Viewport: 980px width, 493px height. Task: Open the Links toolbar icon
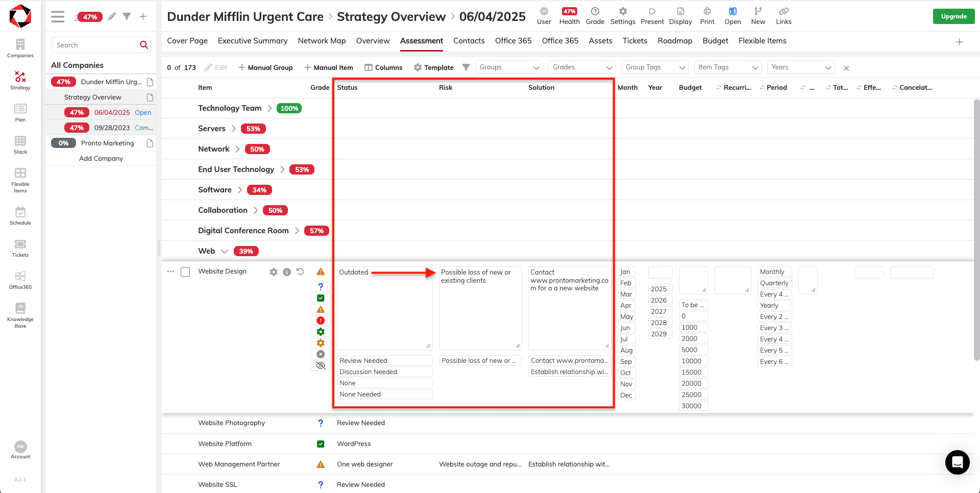783,16
